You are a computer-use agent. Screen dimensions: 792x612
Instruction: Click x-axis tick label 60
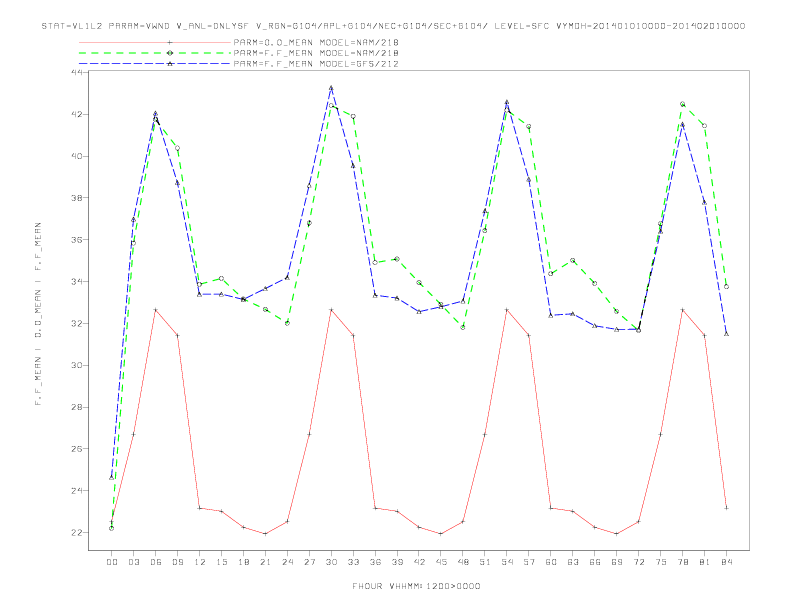coord(551,562)
